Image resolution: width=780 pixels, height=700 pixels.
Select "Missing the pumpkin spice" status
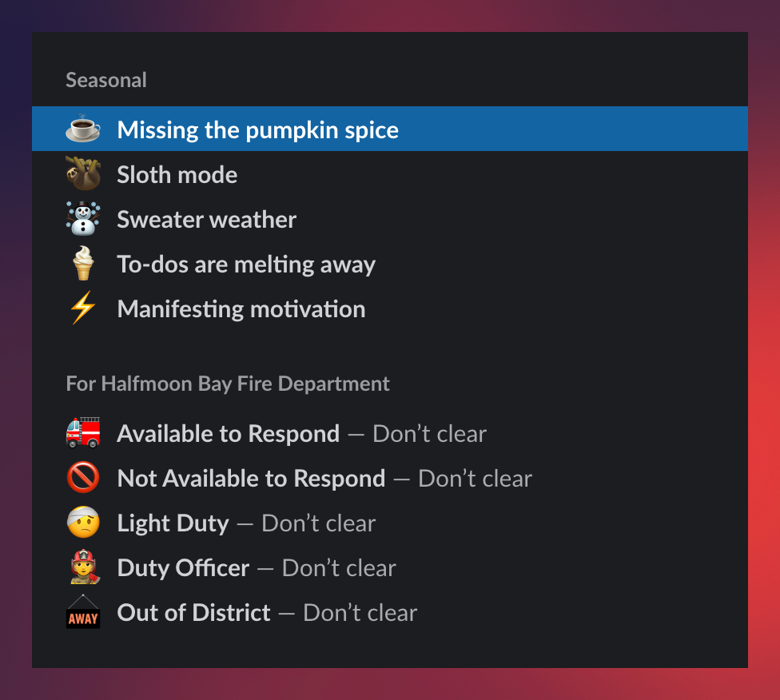click(x=257, y=129)
